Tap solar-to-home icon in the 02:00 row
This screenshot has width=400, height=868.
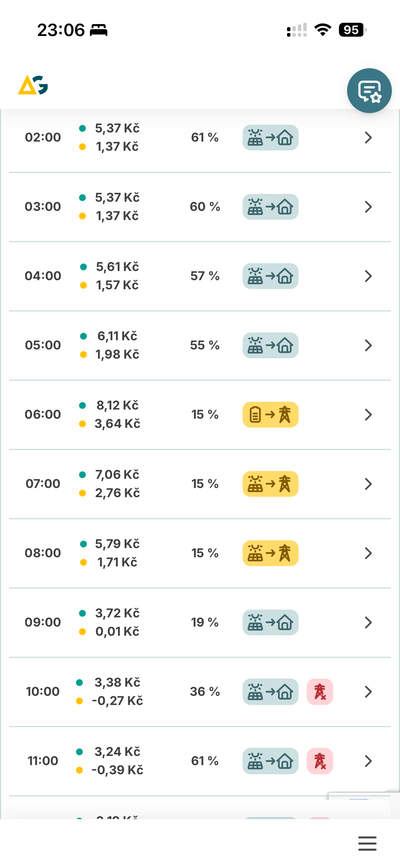(270, 138)
